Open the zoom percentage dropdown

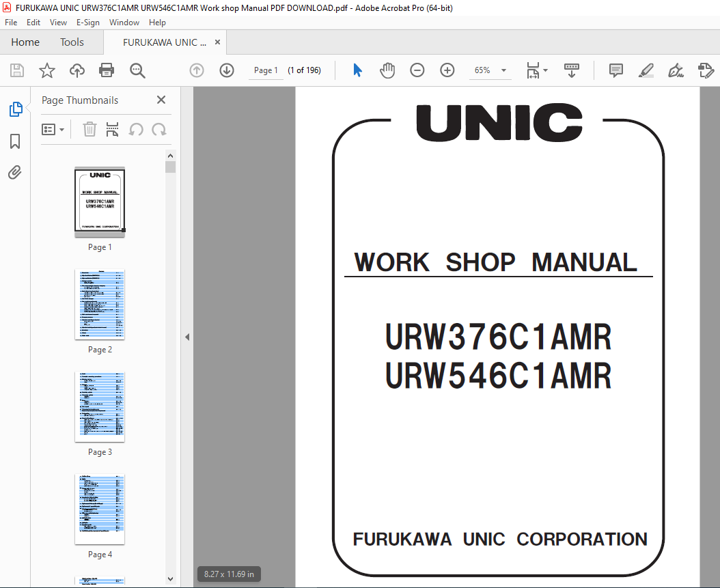(x=503, y=70)
